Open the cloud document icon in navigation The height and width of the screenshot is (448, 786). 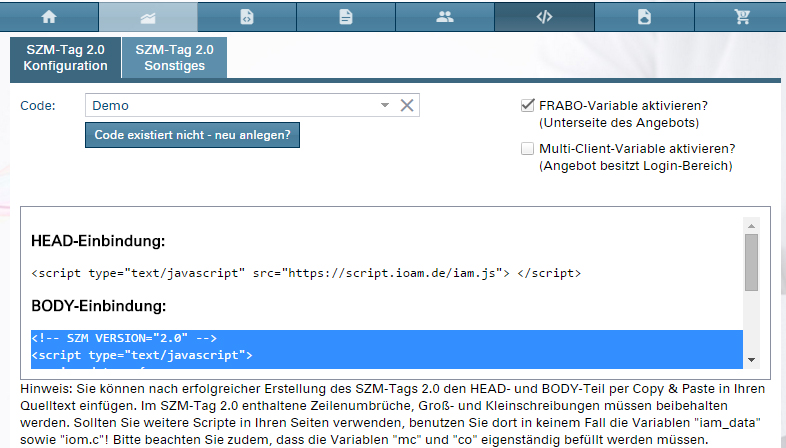[644, 17]
